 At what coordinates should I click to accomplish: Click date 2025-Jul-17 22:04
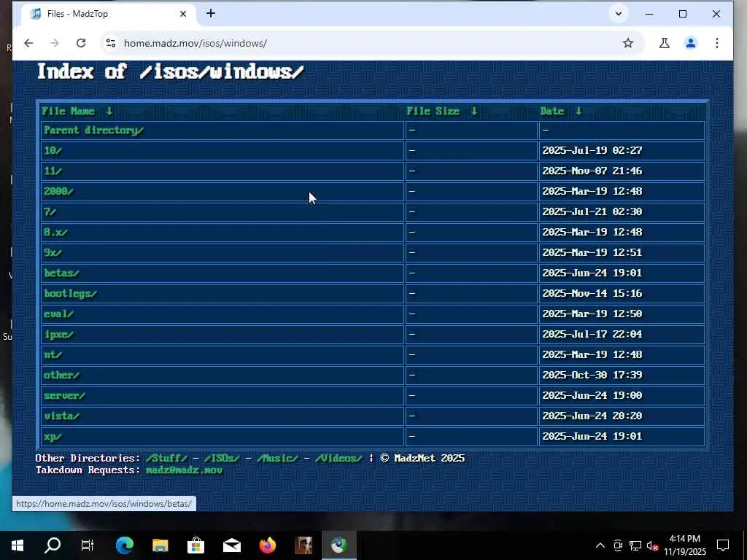[x=592, y=334]
